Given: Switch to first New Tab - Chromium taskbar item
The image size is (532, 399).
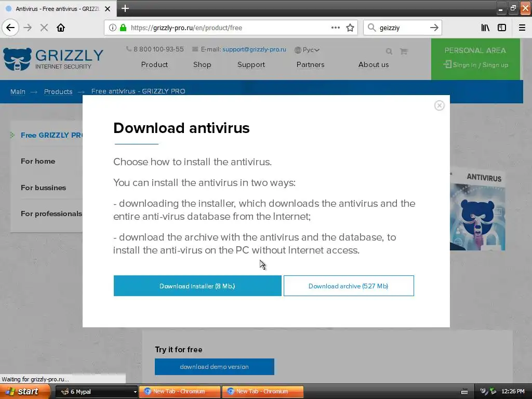Looking at the screenshot, I should click(180, 392).
